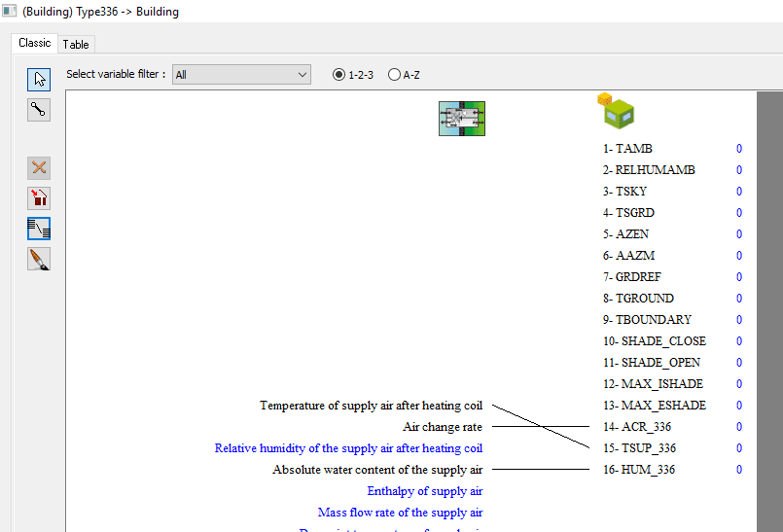Select the paintbrush tool
The height and width of the screenshot is (532, 783).
click(x=39, y=259)
